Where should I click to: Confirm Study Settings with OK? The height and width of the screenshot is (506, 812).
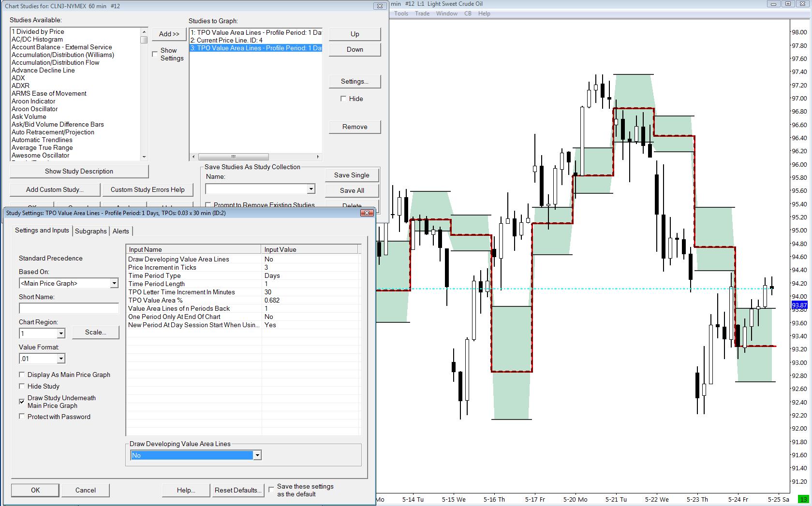35,490
